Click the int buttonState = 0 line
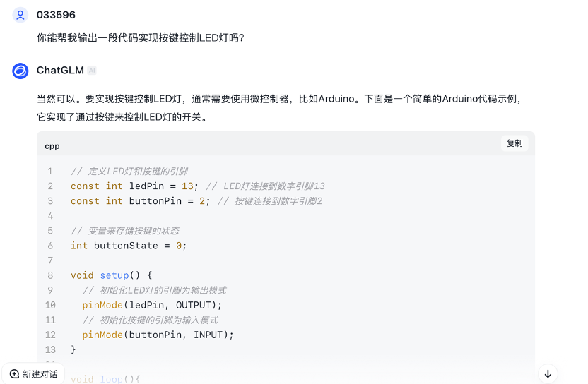 pyautogui.click(x=129, y=246)
